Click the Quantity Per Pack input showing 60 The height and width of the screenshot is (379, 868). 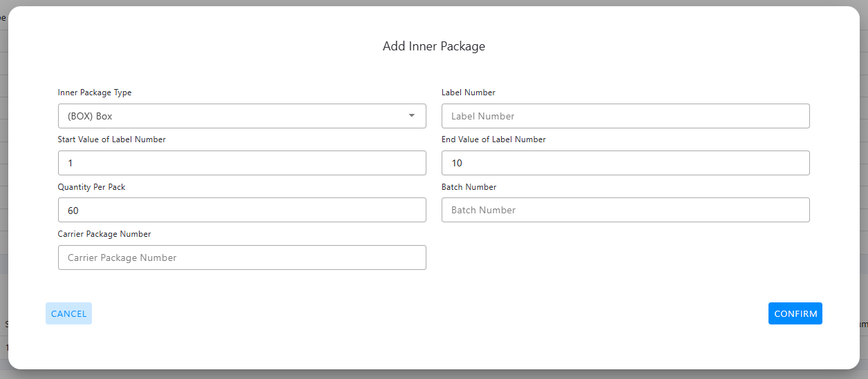[x=242, y=210]
